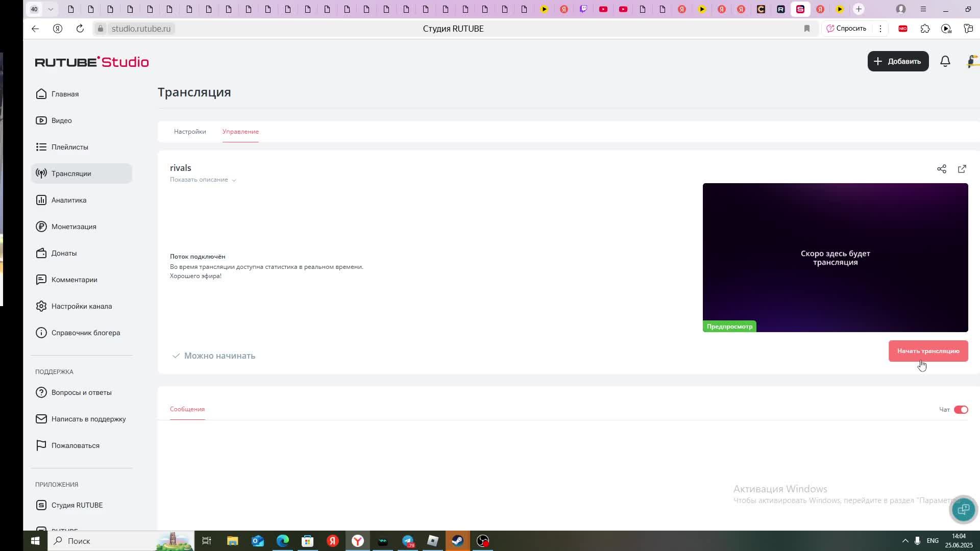Open Студия RUTUBE app link
This screenshot has height=551, width=980.
tap(77, 505)
